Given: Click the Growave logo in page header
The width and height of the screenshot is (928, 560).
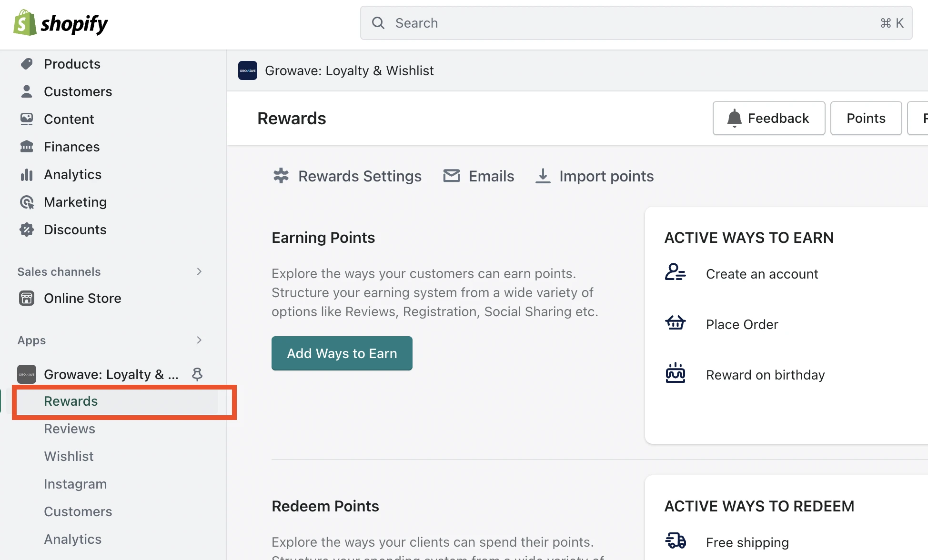Looking at the screenshot, I should pos(248,70).
